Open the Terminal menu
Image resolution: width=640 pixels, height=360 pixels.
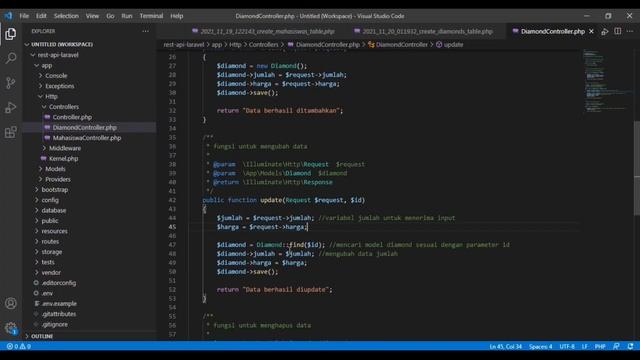click(x=151, y=16)
